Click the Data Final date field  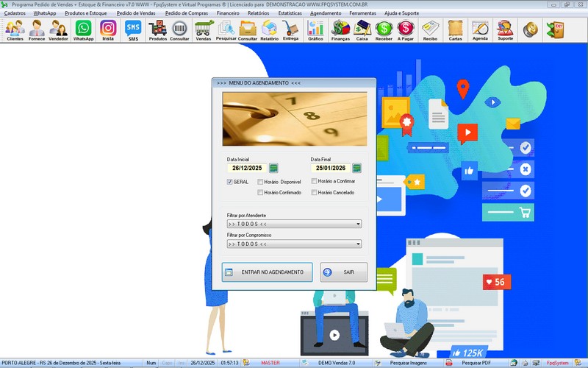(331, 168)
